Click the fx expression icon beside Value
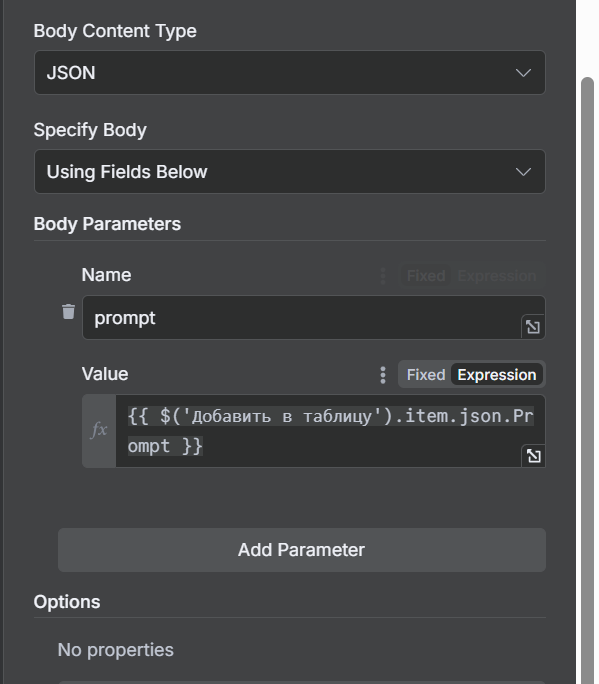 point(99,431)
